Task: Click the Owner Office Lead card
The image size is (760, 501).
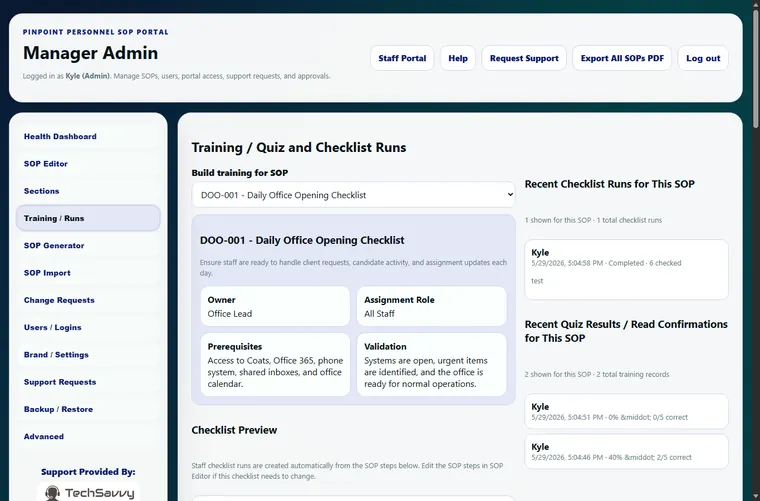Action: (275, 306)
